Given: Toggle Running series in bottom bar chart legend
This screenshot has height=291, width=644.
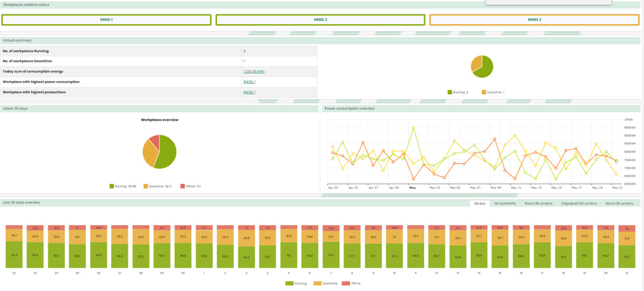Looking at the screenshot, I should point(296,283).
